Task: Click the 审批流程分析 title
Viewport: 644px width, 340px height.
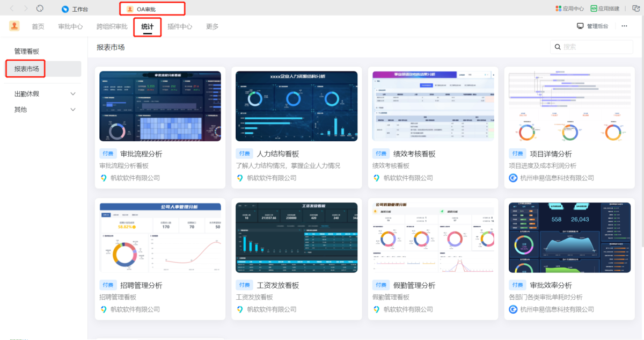Action: pyautogui.click(x=141, y=154)
